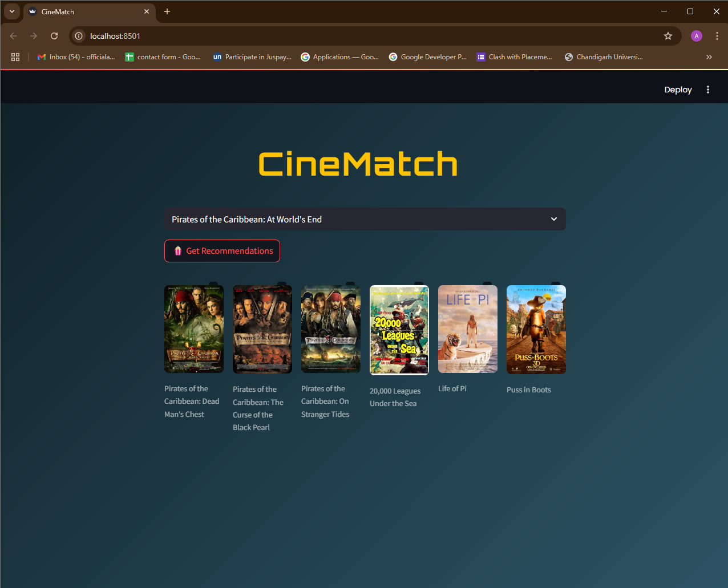Click the "Life of Pi" caption text
The width and height of the screenshot is (728, 588).
(x=452, y=388)
